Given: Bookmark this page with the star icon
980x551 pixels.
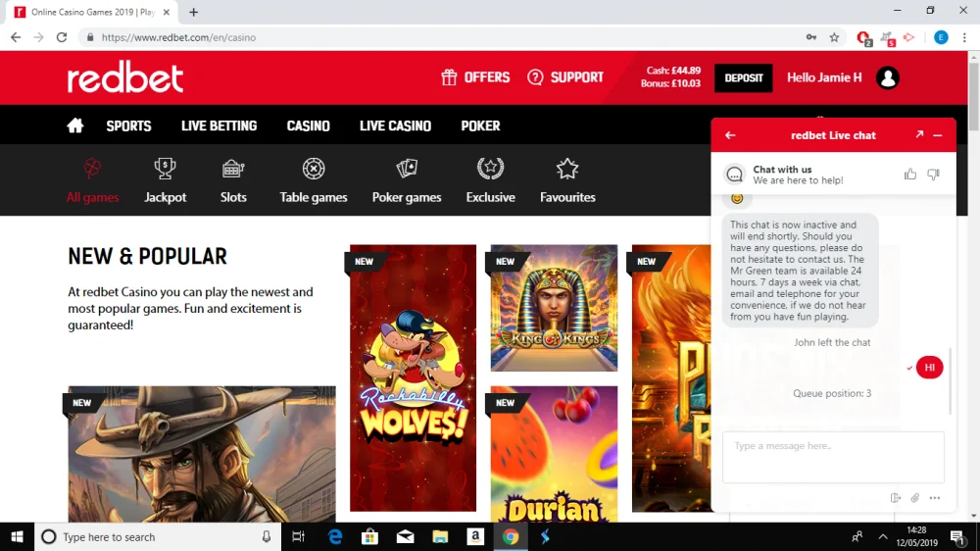Looking at the screenshot, I should point(834,37).
